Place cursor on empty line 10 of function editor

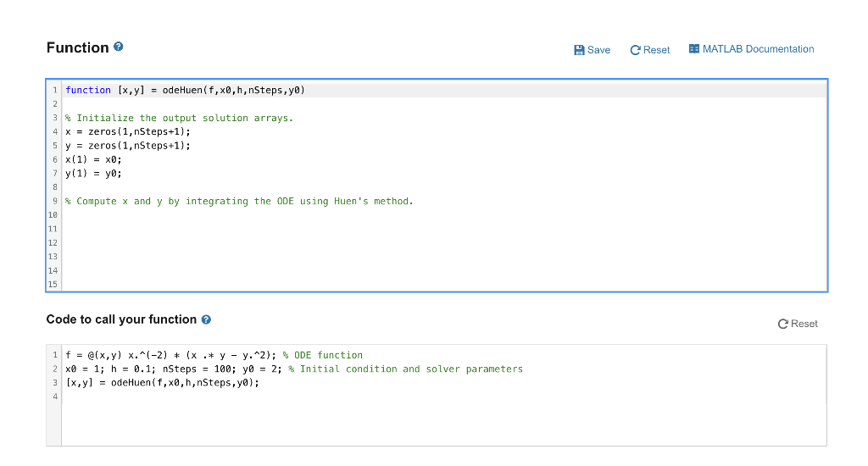(444, 214)
